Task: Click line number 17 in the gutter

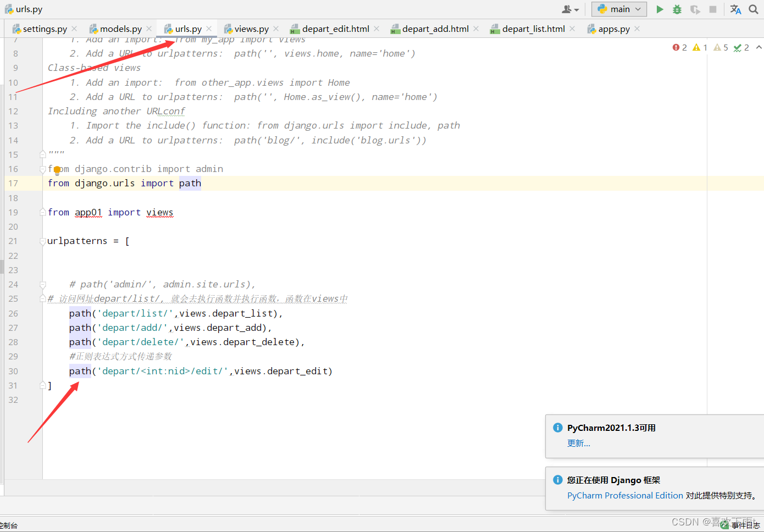Action: (13, 183)
